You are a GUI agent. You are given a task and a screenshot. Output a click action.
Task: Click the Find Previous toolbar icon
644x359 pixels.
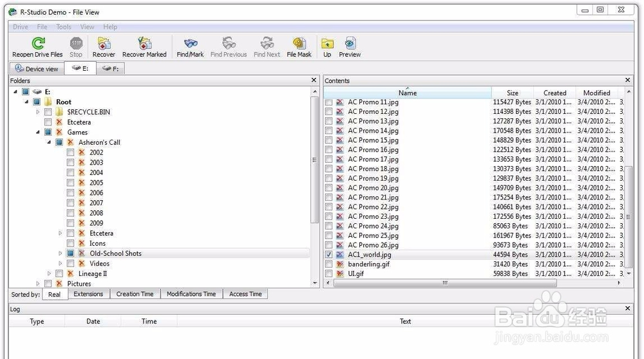click(x=229, y=43)
